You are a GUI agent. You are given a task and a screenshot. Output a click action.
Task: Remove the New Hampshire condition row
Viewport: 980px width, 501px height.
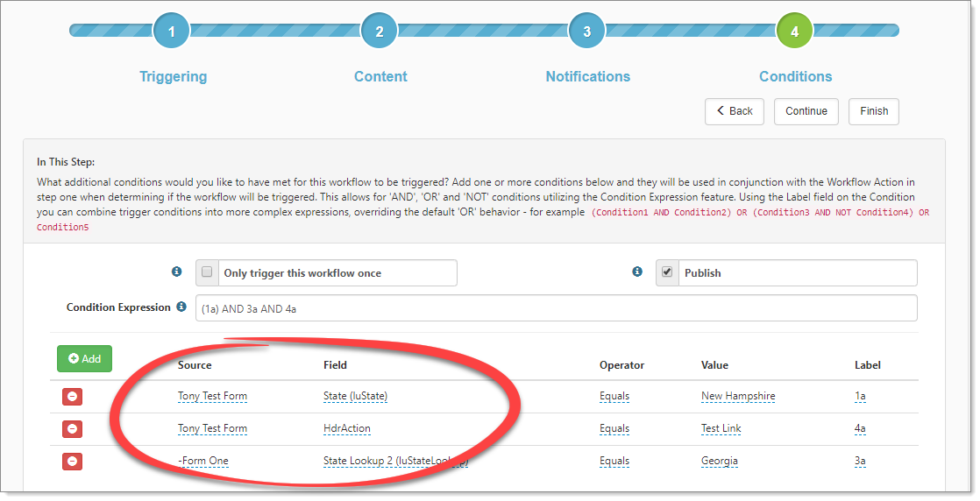click(x=72, y=397)
